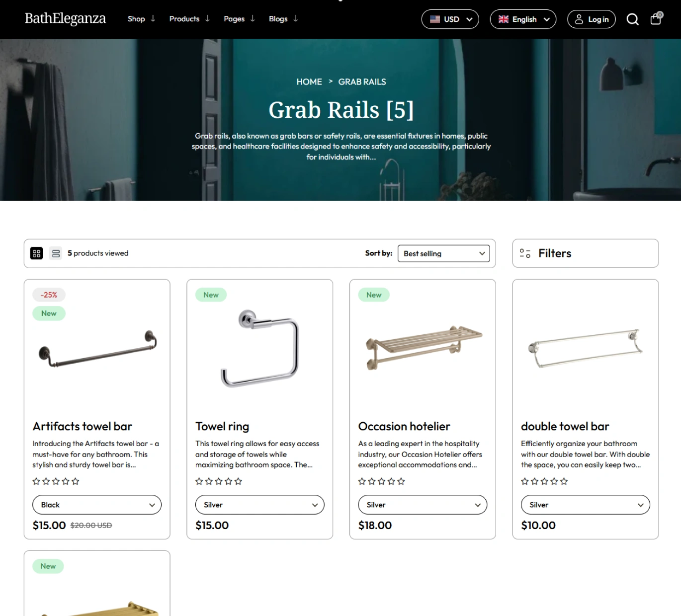Open the search magnifier icon
This screenshot has width=681, height=616.
pyautogui.click(x=632, y=19)
